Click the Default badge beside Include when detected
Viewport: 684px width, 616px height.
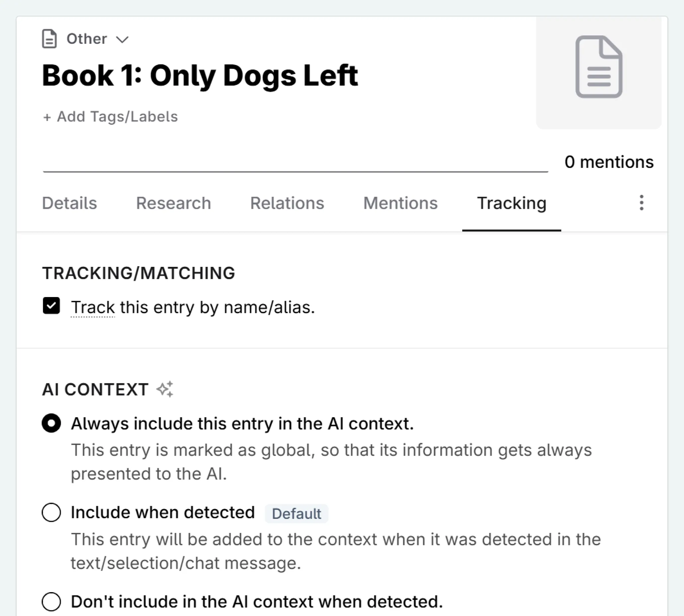pos(296,513)
